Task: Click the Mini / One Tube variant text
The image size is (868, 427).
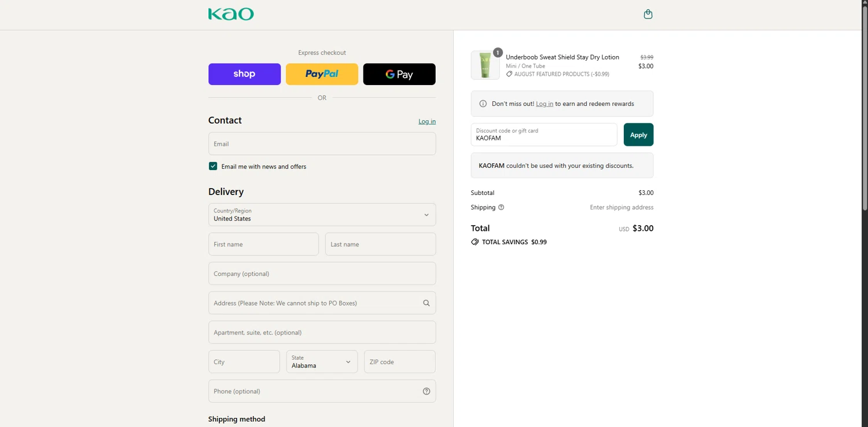Action: (x=525, y=66)
